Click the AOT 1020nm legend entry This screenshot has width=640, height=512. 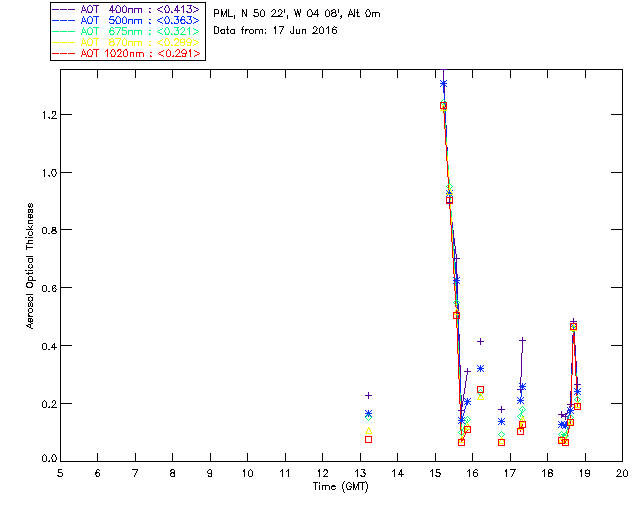(126, 53)
